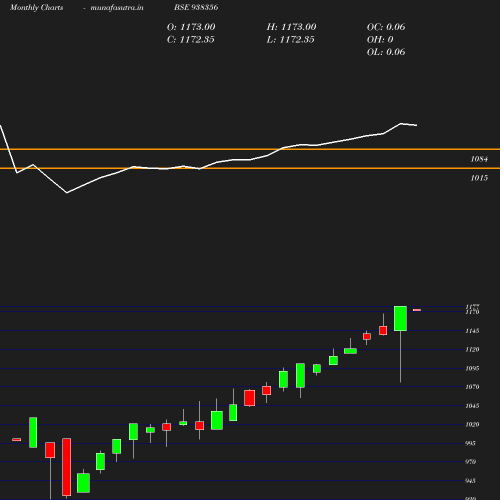
Task: Click the 1070 price axis label
Action: pyautogui.click(x=472, y=387)
